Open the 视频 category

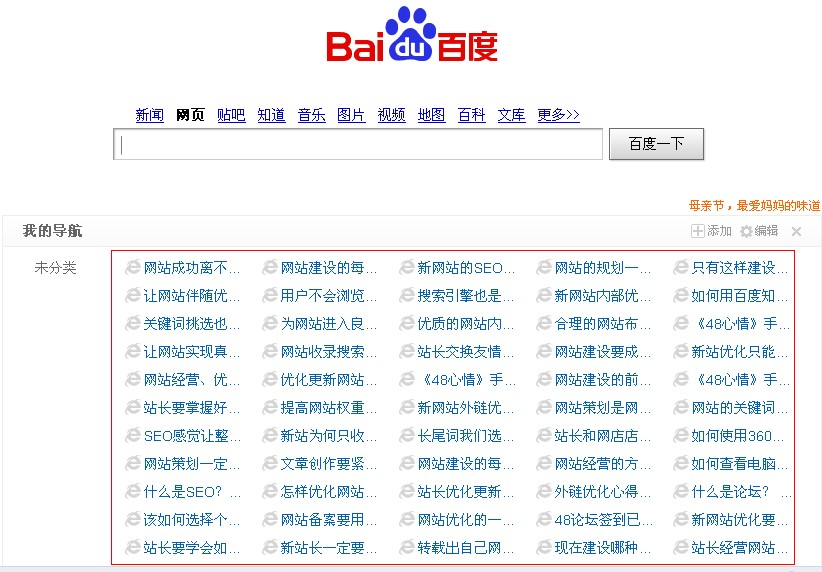point(392,115)
